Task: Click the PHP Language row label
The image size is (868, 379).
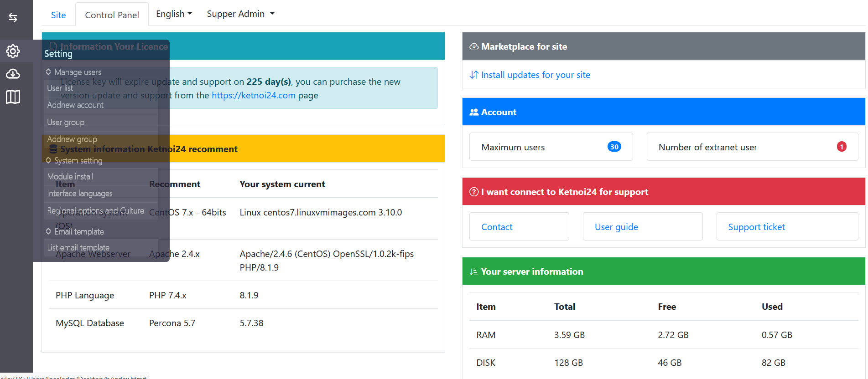Action: coord(85,295)
